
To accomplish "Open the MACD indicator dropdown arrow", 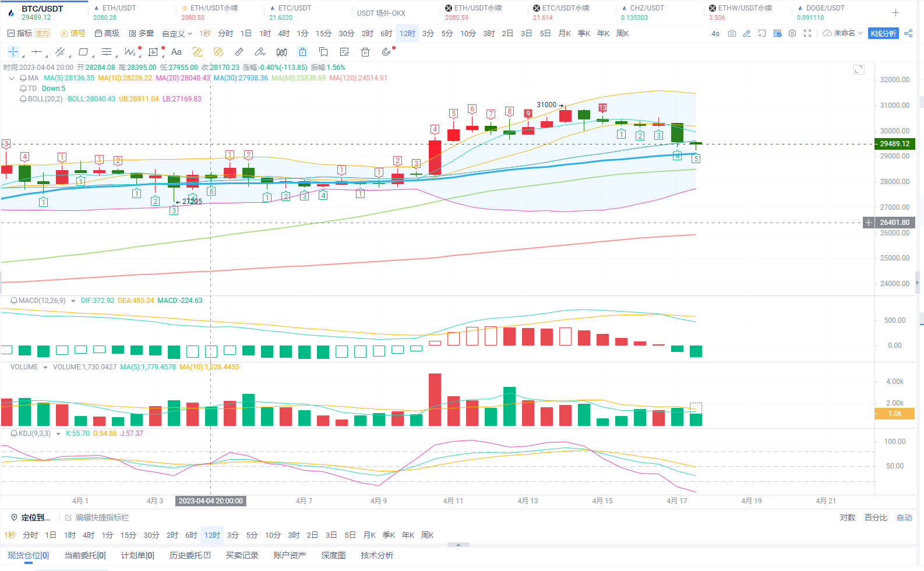I will [x=73, y=301].
